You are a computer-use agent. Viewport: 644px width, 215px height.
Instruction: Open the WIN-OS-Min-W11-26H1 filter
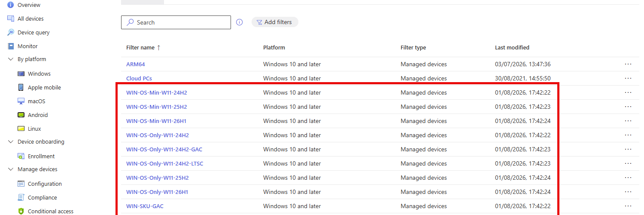click(156, 121)
